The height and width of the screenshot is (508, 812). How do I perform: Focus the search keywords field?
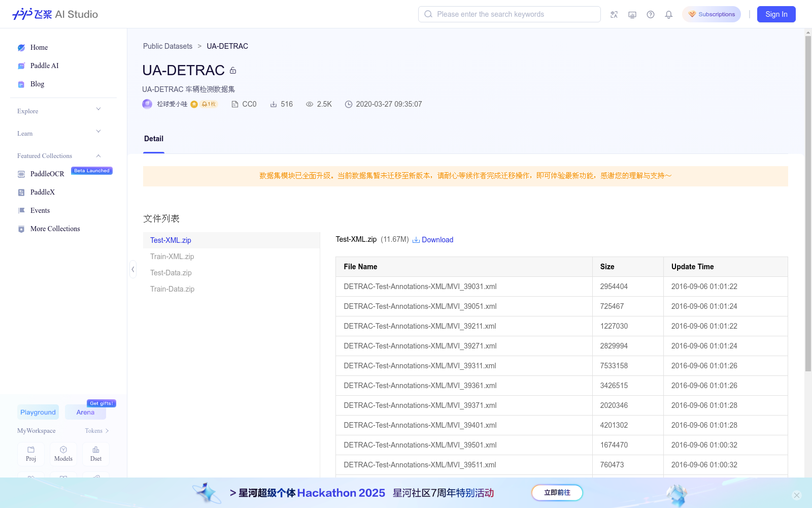(510, 14)
